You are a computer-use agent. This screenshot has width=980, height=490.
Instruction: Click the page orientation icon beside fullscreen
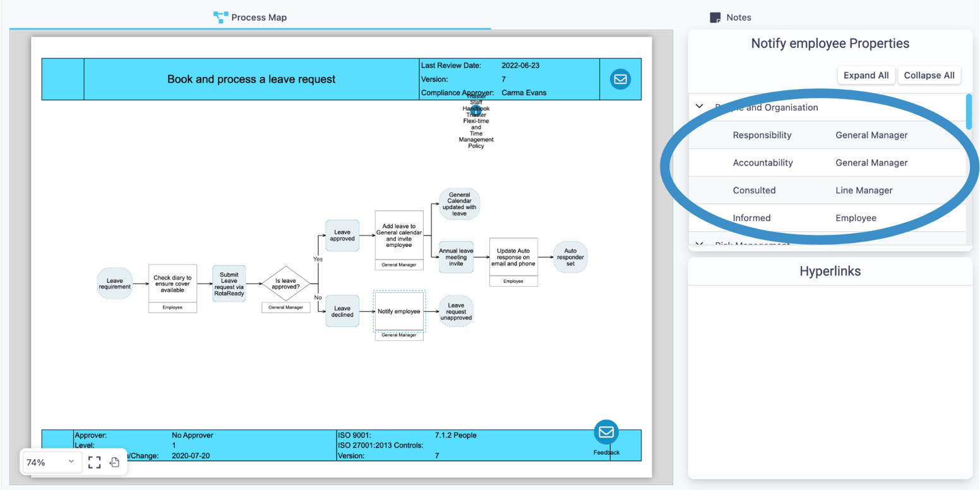pyautogui.click(x=114, y=462)
